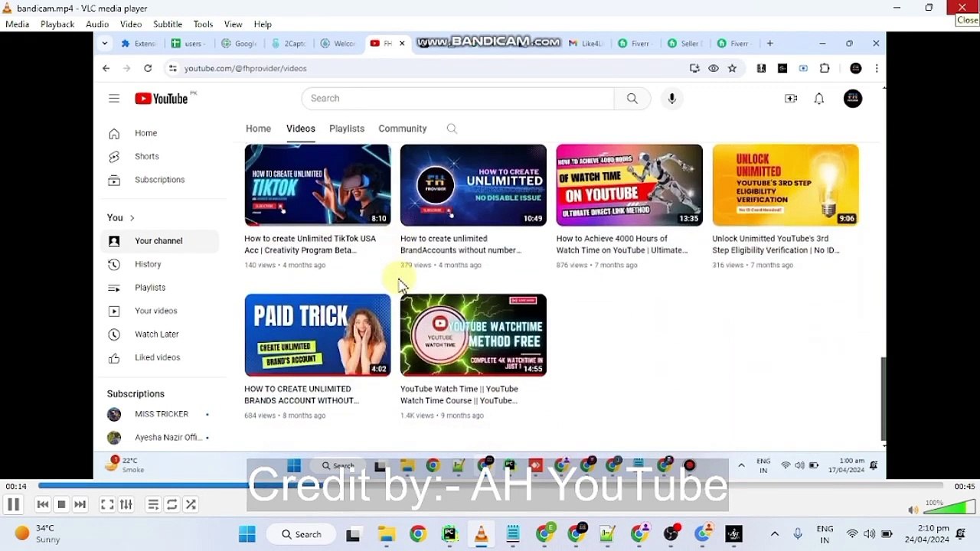Open Chrome extensions puzzle icon

click(x=825, y=68)
